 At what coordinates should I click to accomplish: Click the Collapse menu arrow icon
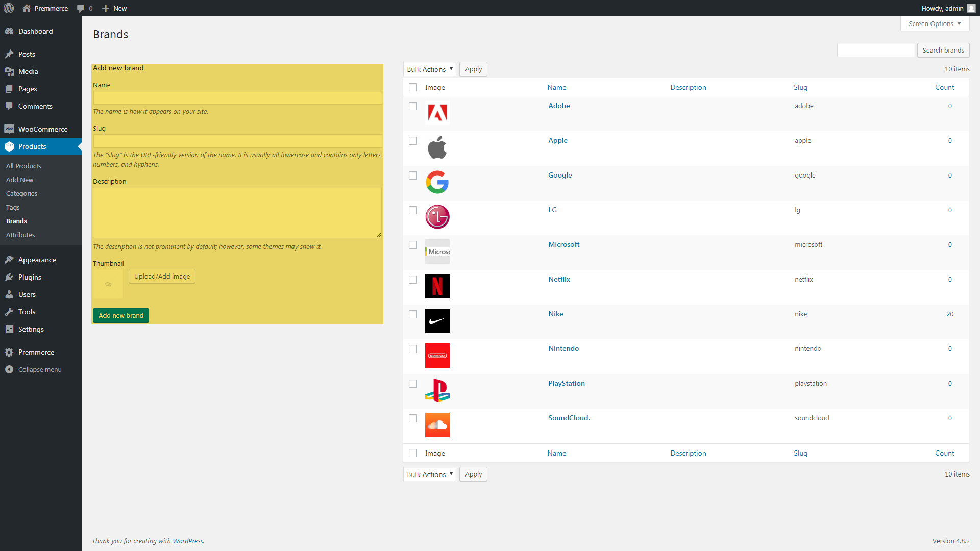9,369
